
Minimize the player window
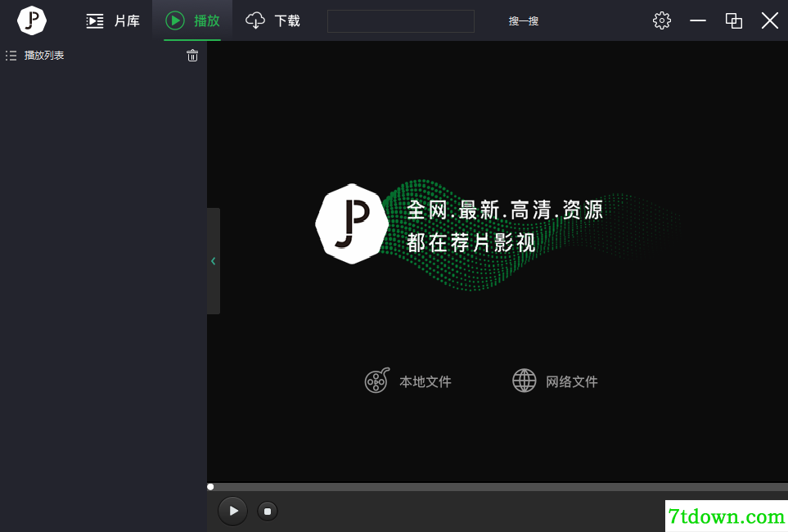point(697,20)
